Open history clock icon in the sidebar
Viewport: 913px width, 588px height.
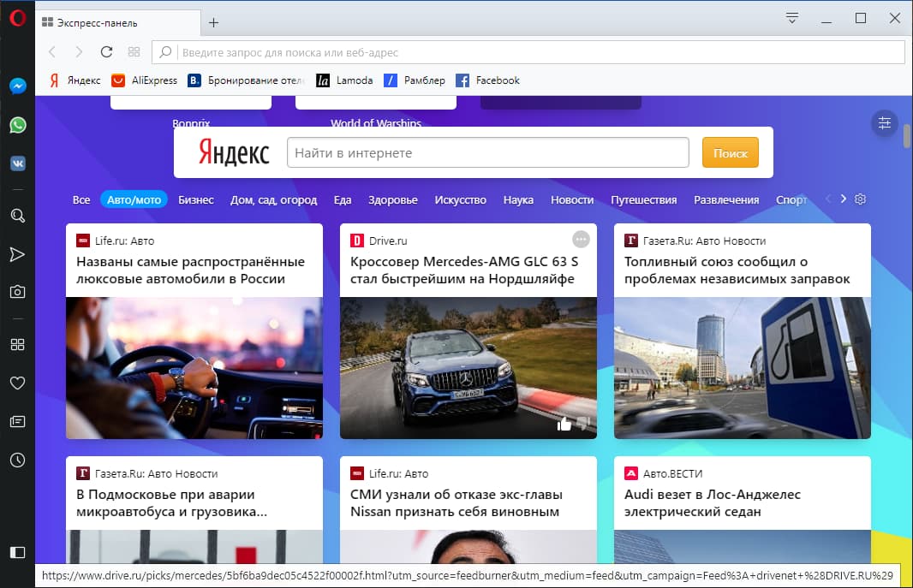pyautogui.click(x=17, y=460)
